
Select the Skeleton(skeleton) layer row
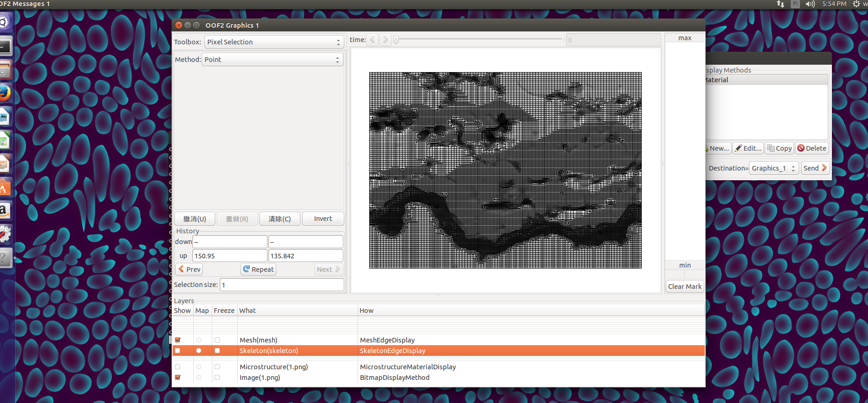[x=268, y=351]
